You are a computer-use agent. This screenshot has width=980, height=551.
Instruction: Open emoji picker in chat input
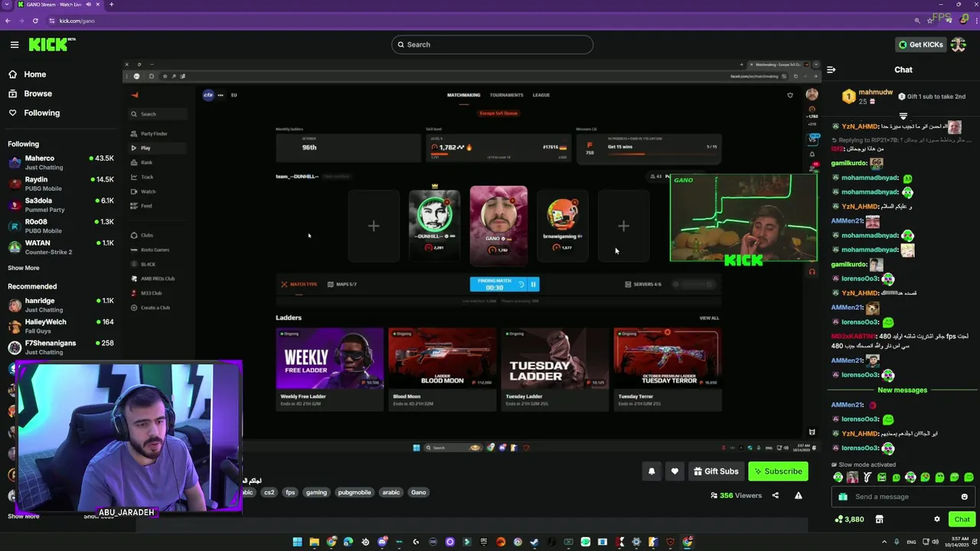964,497
